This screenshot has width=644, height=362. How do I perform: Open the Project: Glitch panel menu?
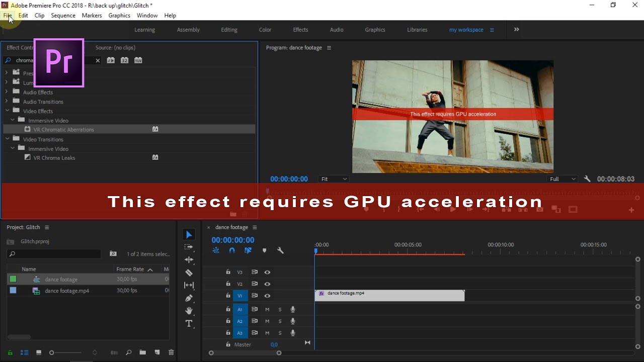click(x=47, y=227)
